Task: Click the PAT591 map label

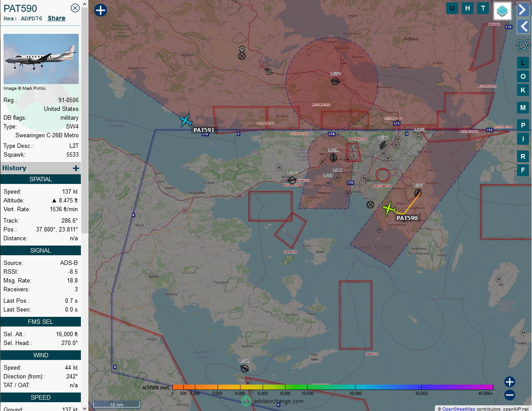Action: (204, 130)
